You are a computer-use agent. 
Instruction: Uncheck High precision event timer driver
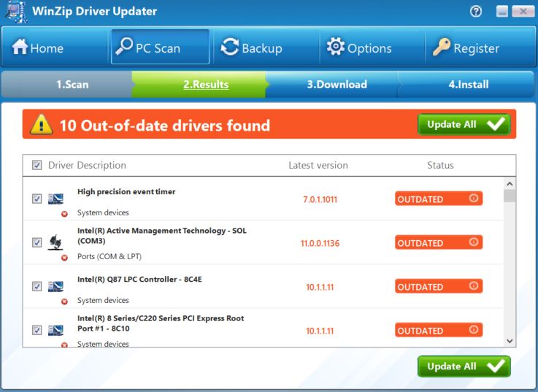(36, 199)
